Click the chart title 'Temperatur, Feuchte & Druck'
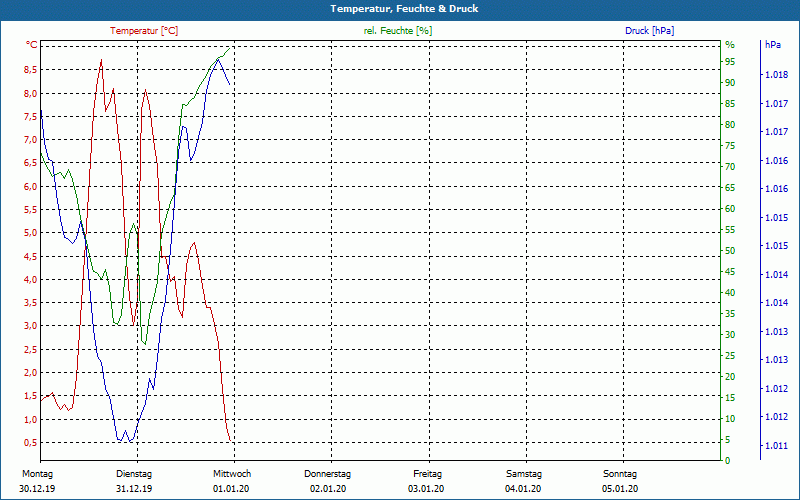The height and width of the screenshot is (500, 800). [404, 9]
